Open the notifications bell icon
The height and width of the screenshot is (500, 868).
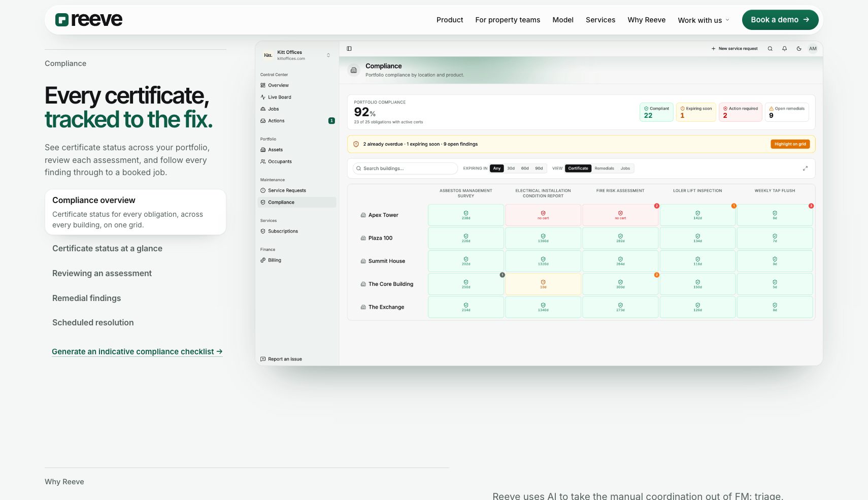784,49
